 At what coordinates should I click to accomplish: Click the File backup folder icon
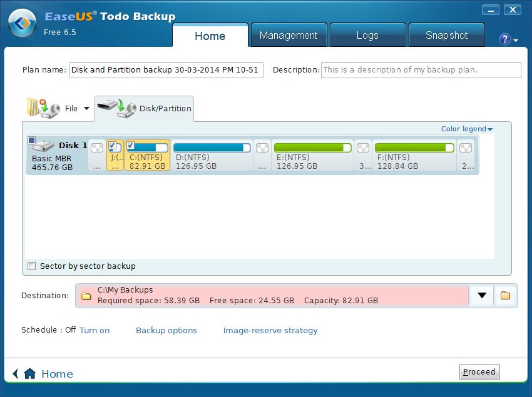click(x=43, y=108)
